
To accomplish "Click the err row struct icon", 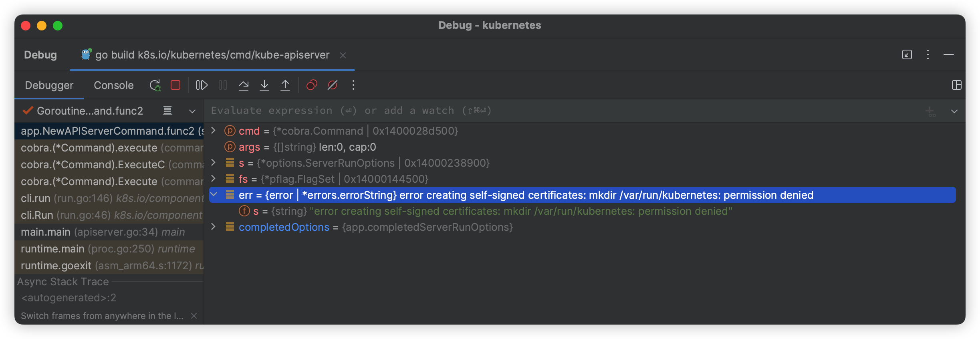I will pos(230,194).
